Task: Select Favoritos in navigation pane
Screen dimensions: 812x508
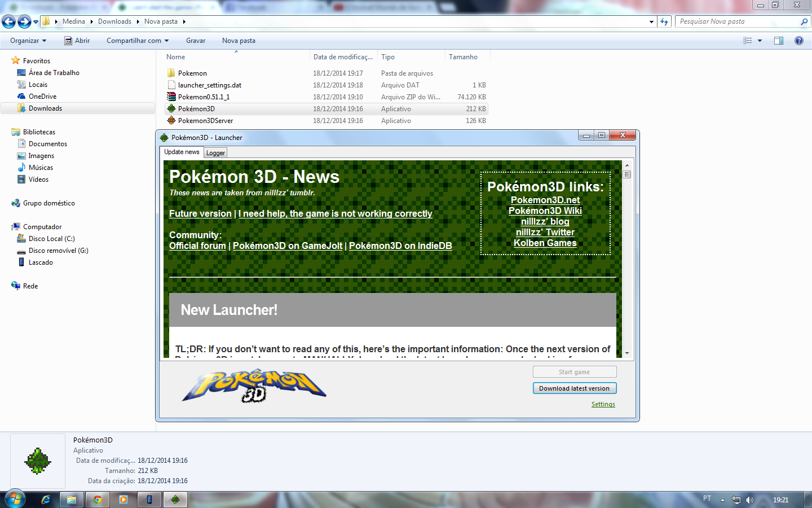Action: click(37, 61)
